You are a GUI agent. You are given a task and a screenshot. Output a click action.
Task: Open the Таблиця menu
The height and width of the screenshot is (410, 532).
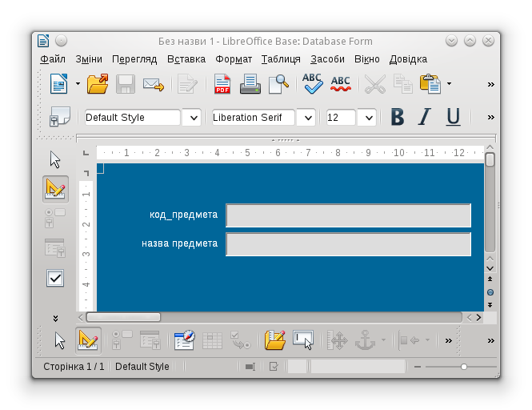(x=281, y=59)
